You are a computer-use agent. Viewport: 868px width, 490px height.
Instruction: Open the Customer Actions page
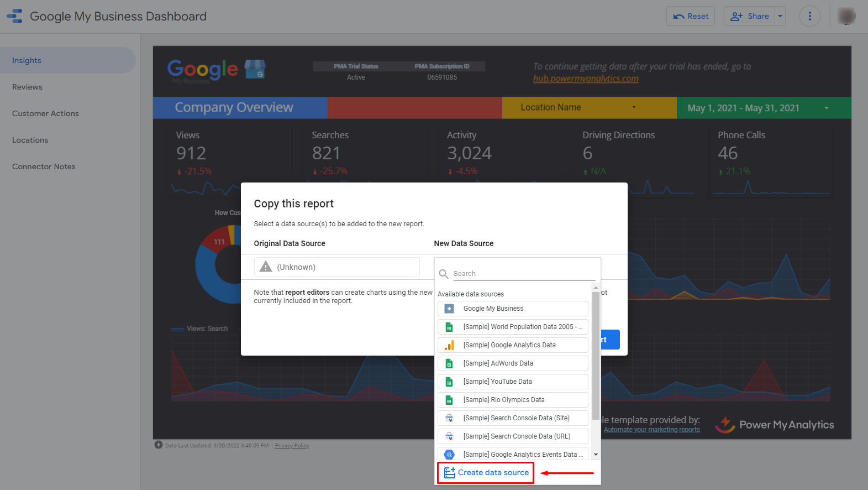point(45,113)
